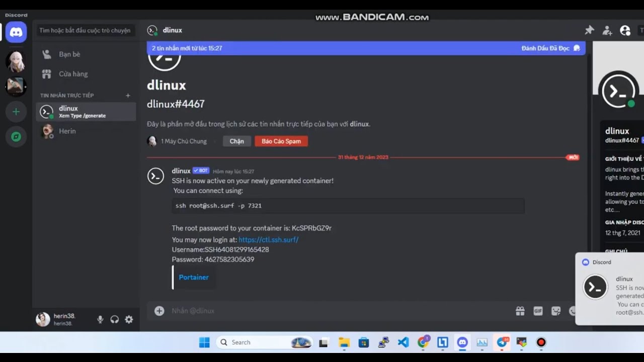Image resolution: width=644 pixels, height=362 pixels.
Task: Click the Báo Cáo Spam button
Action: 281,141
